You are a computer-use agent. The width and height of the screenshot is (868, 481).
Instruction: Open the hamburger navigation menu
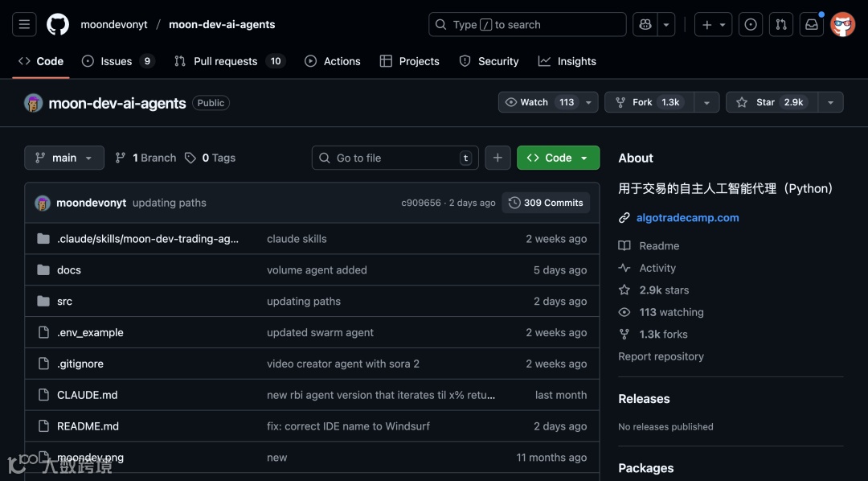tap(24, 24)
